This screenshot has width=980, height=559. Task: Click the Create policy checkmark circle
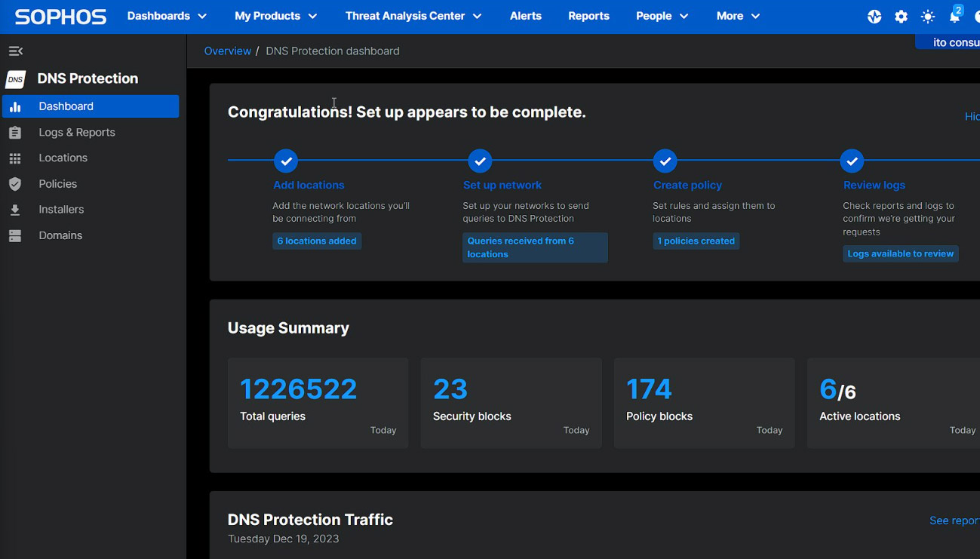tap(665, 161)
